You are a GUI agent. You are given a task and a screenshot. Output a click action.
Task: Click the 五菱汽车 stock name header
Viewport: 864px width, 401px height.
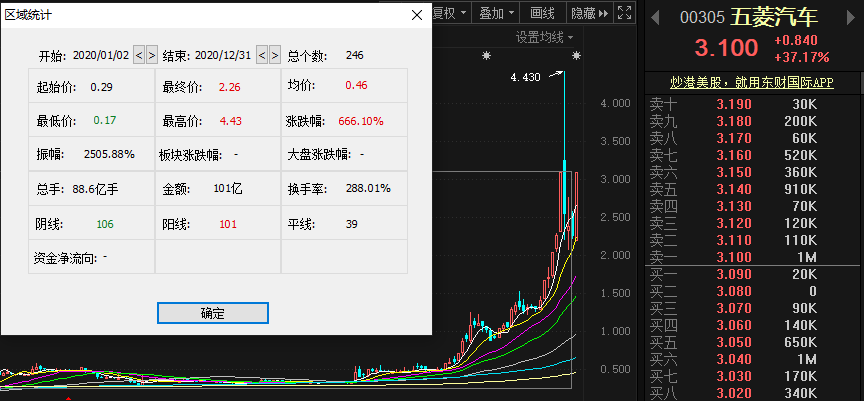(773, 18)
